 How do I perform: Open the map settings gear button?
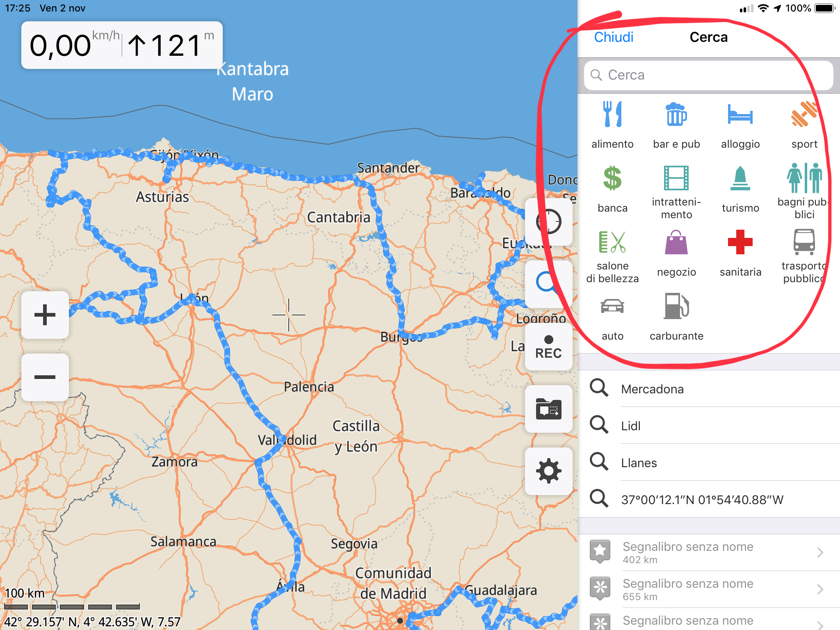[x=548, y=471]
